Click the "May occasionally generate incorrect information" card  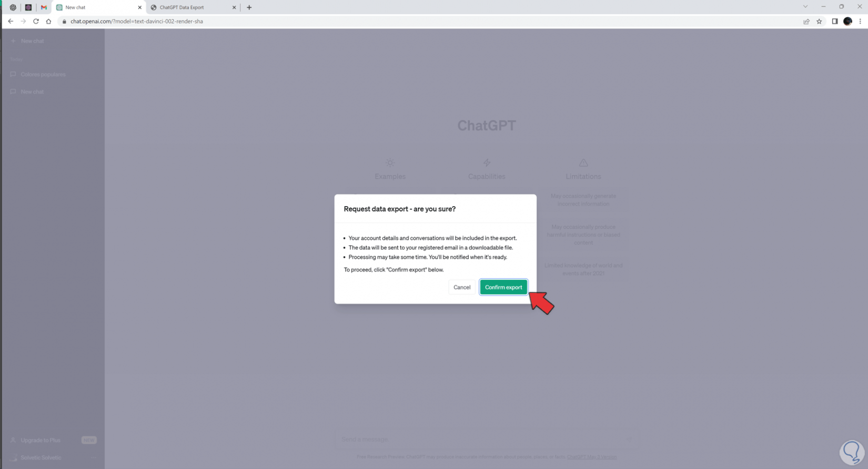tap(583, 200)
